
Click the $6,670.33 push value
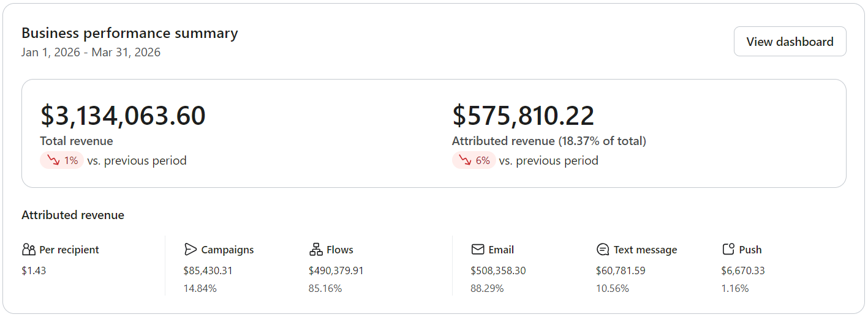click(x=743, y=270)
